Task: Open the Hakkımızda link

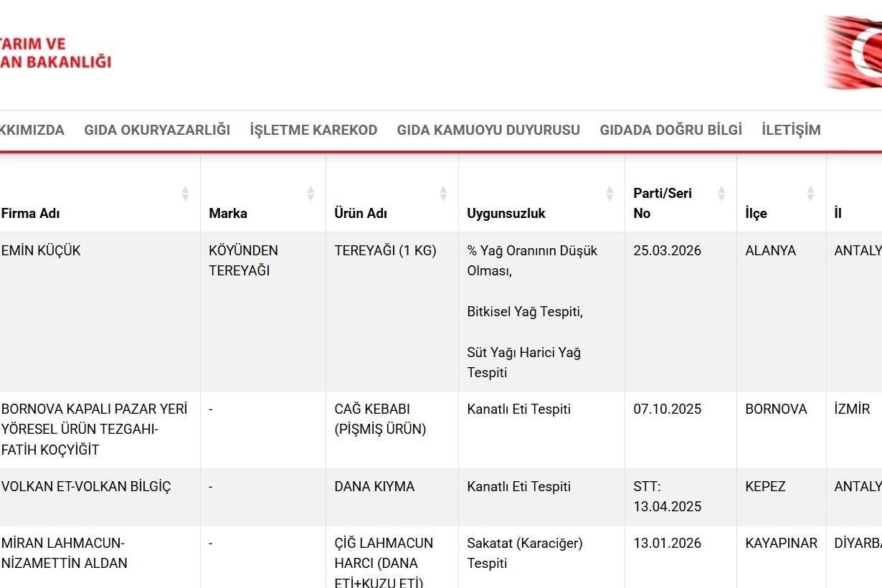Action: click(x=32, y=131)
